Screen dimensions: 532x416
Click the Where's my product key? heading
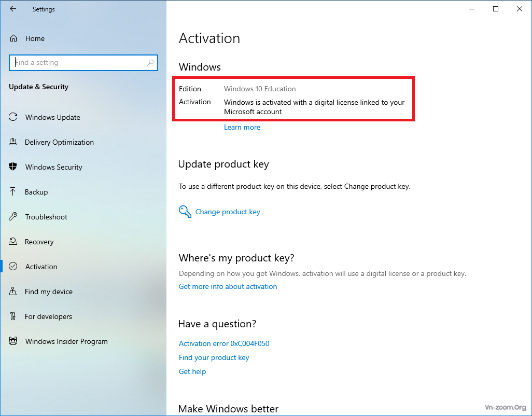coord(236,258)
